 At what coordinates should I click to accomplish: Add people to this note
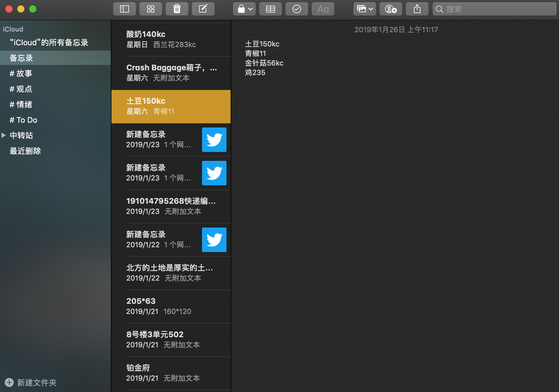coord(391,9)
